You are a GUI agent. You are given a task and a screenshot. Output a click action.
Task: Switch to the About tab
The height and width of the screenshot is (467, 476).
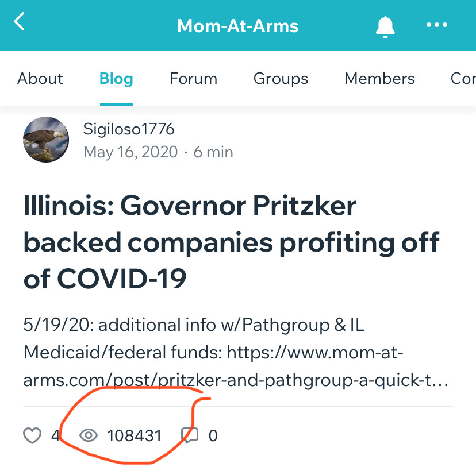[40, 79]
